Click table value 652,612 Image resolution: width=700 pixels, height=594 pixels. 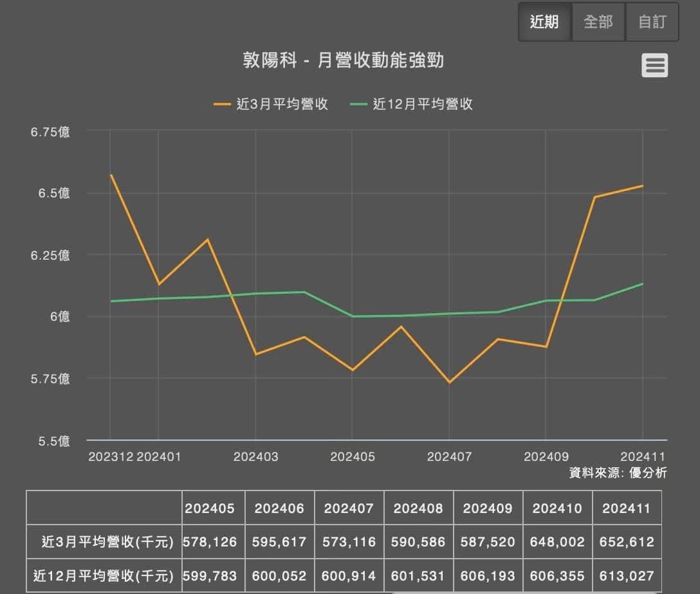click(627, 542)
